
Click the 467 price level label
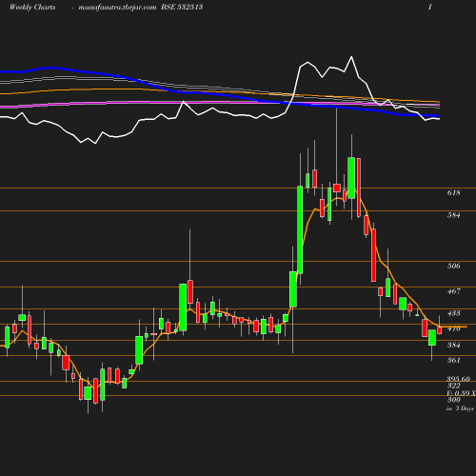click(453, 291)
